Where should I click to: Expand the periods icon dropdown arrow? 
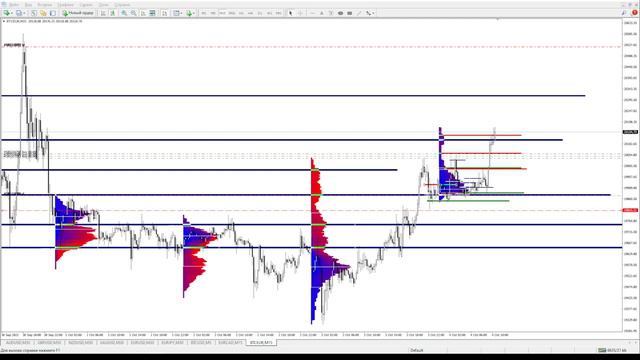tap(181, 13)
